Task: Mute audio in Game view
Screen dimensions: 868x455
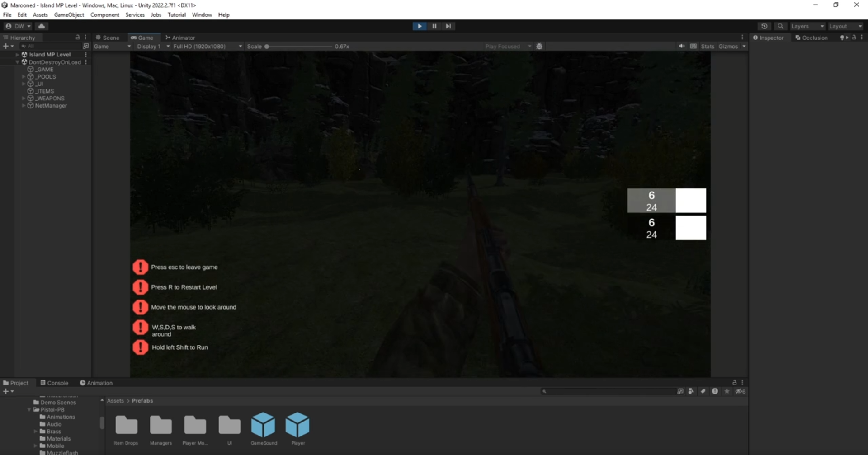Action: click(x=681, y=46)
